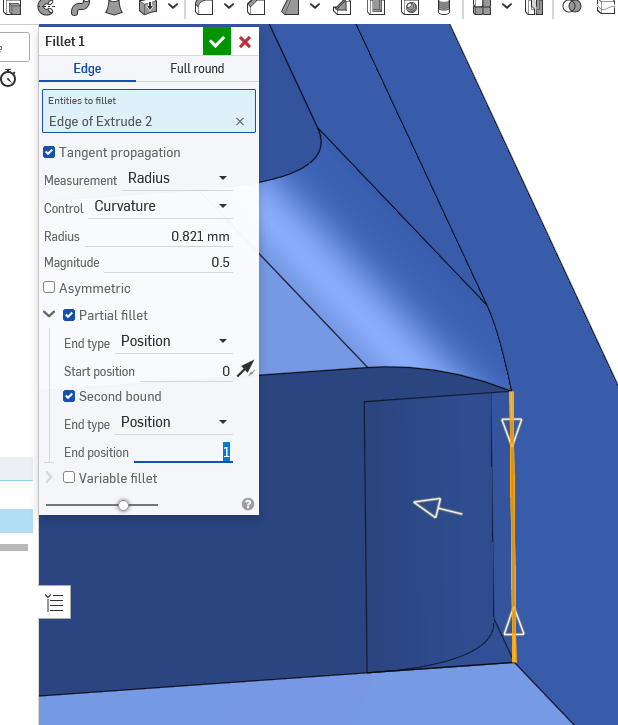The height and width of the screenshot is (725, 618).
Task: Uncheck the Partial fillet checkbox
Action: click(69, 315)
